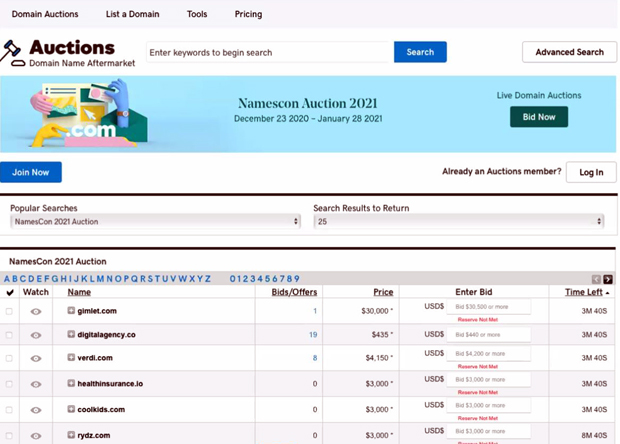Image resolution: width=620 pixels, height=444 pixels.
Task: Expand details icon beside healthinsurance.io
Action: [71, 383]
